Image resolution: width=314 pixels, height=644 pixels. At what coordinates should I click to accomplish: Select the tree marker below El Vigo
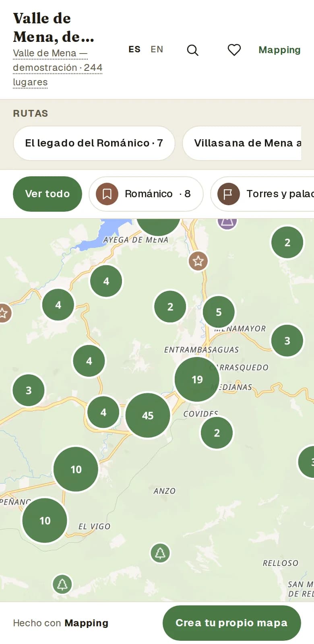point(62,584)
